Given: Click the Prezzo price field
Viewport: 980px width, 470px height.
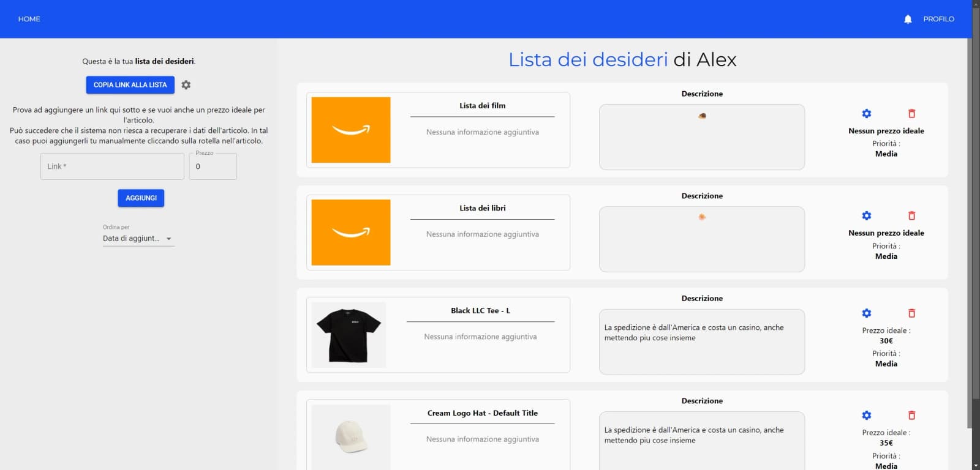Looking at the screenshot, I should coord(213,166).
